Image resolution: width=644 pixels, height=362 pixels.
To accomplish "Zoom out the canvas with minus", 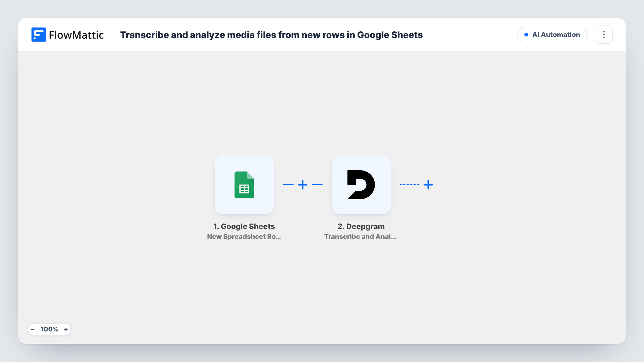I will [33, 329].
